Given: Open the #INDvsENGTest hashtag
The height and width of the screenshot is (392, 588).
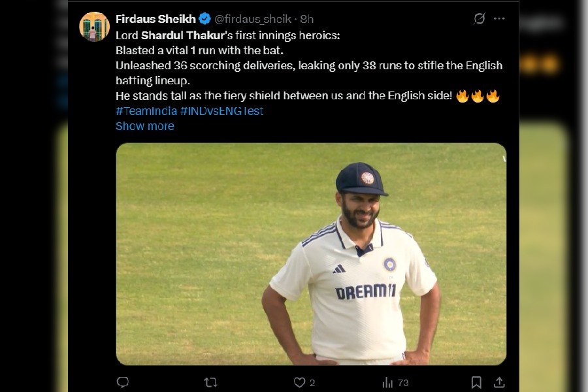Looking at the screenshot, I should (221, 111).
